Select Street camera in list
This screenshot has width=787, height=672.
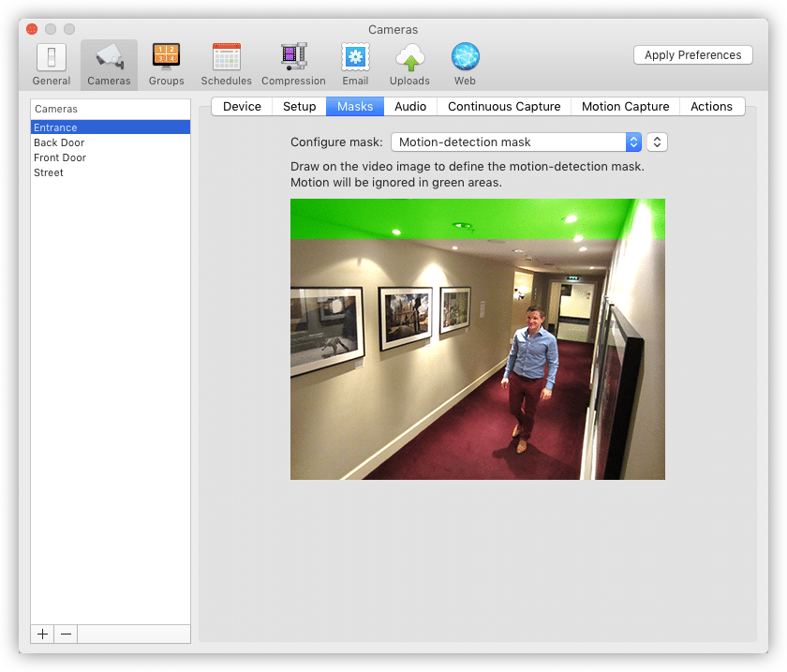click(x=49, y=172)
